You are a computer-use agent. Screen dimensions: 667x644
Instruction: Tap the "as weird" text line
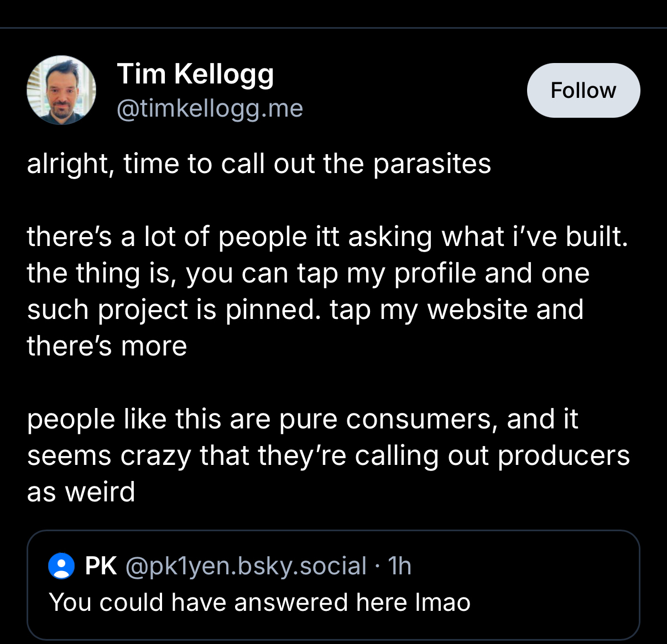click(x=81, y=492)
